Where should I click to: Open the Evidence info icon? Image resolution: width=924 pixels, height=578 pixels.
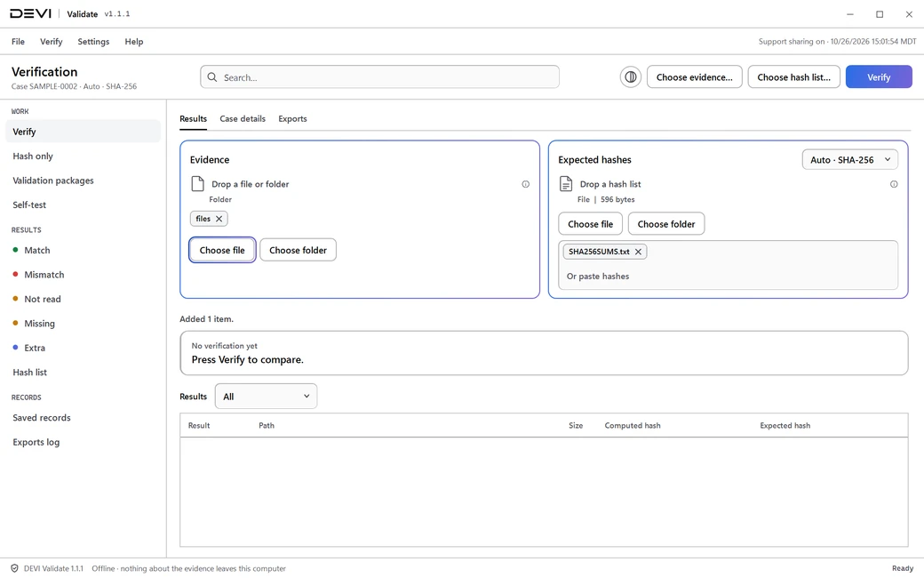coord(525,184)
